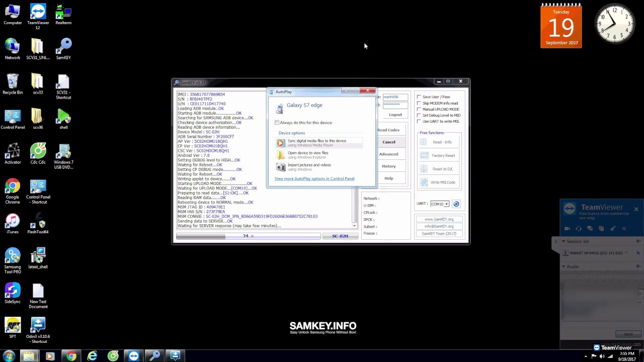644x362 pixels.
Task: Click the taskbar clock showing 7:55 PM
Action: (x=627, y=356)
